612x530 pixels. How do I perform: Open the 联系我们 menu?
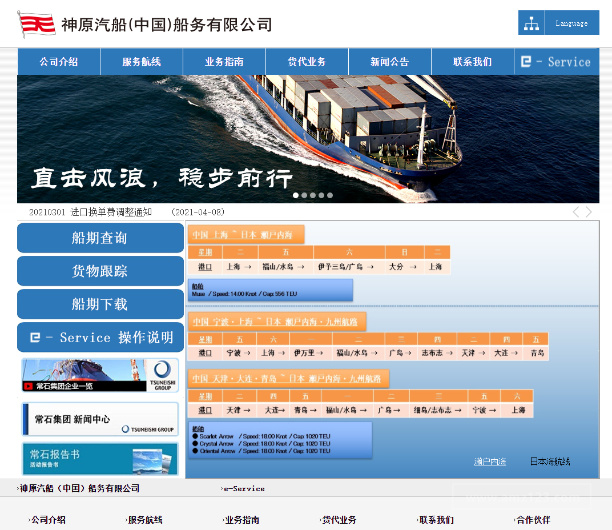pos(473,62)
